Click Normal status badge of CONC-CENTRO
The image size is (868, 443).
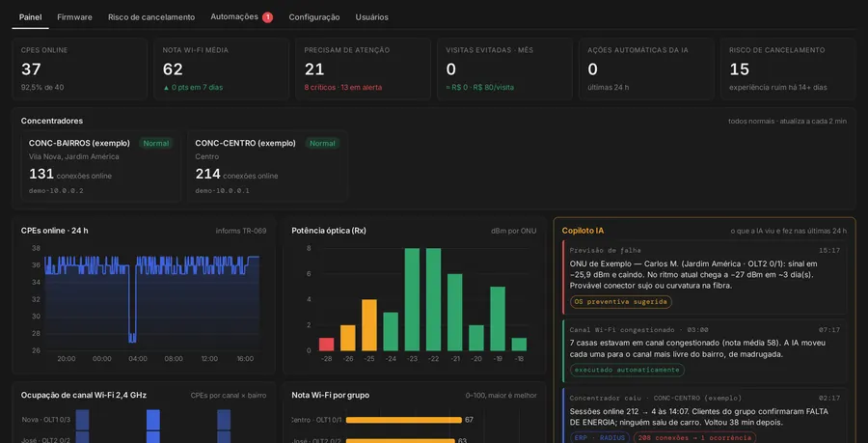(322, 144)
